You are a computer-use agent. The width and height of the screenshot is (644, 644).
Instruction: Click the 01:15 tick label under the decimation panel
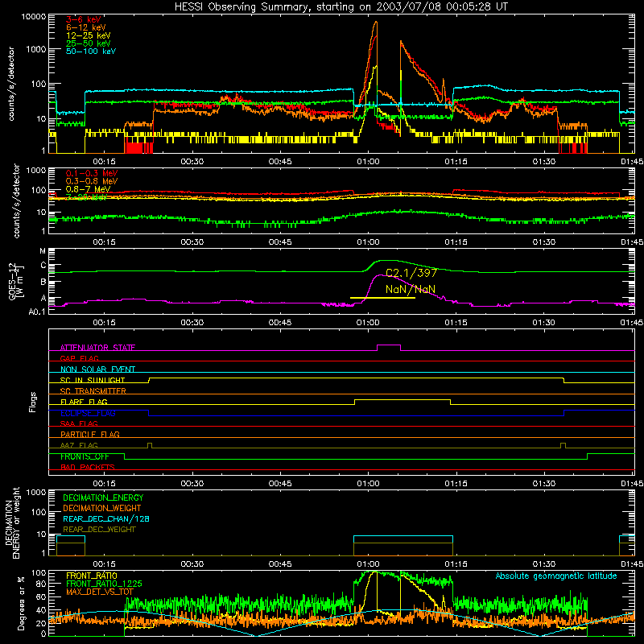(456, 564)
